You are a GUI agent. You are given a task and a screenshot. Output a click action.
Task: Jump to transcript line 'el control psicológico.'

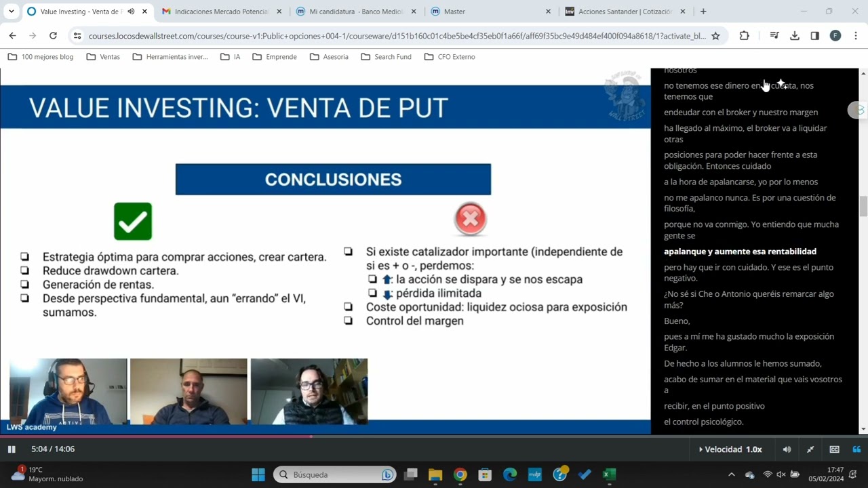click(703, 422)
